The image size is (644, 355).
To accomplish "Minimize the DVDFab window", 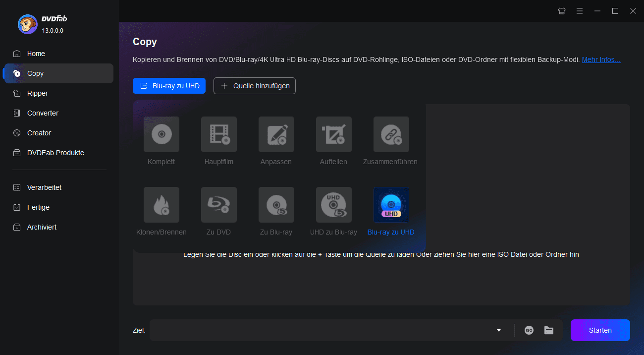I will tap(597, 11).
